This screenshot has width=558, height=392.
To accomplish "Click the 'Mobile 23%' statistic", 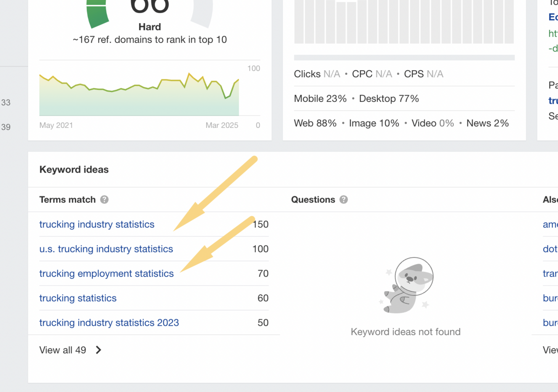I will click(x=320, y=99).
